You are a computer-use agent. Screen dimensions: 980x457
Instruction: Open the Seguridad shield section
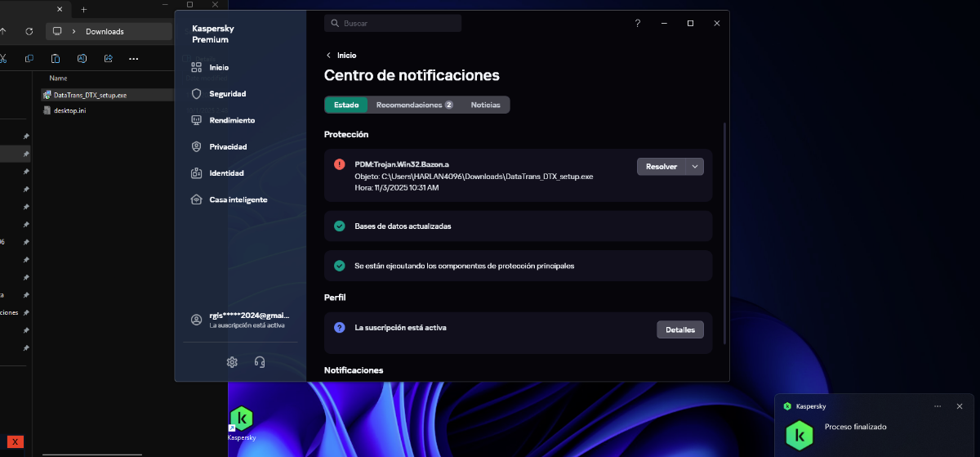[x=218, y=94]
